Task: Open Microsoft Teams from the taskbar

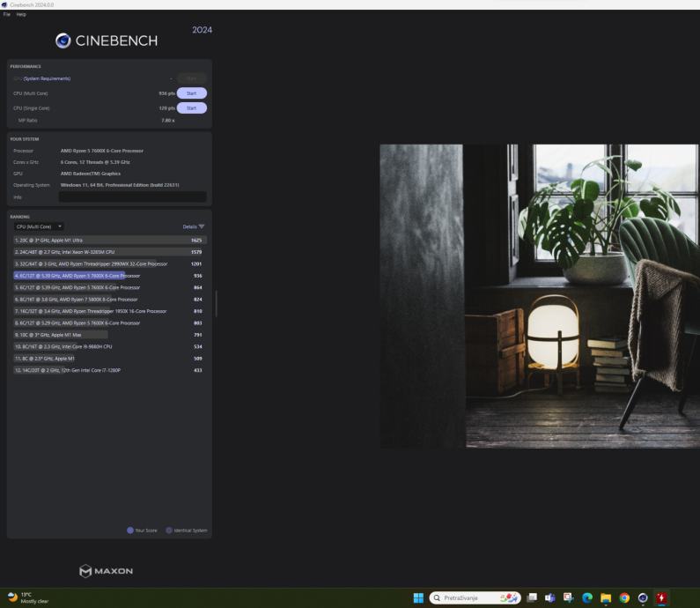Action: [550, 597]
